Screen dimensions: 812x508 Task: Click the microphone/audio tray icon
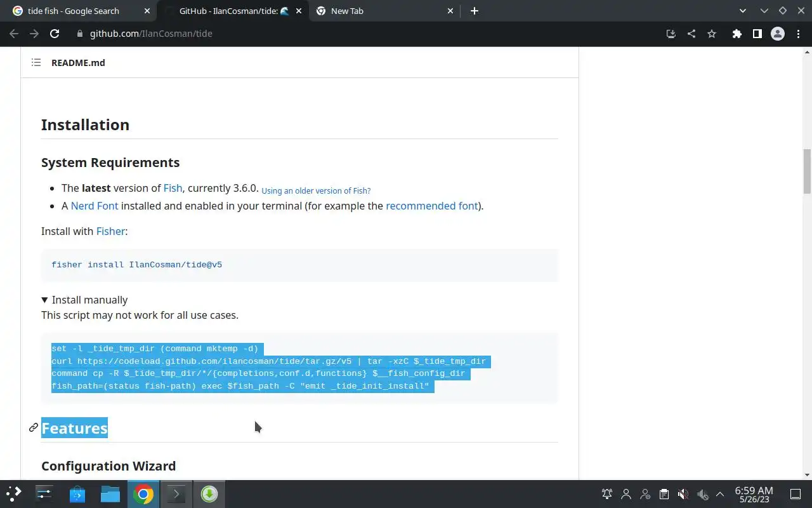[702, 494]
